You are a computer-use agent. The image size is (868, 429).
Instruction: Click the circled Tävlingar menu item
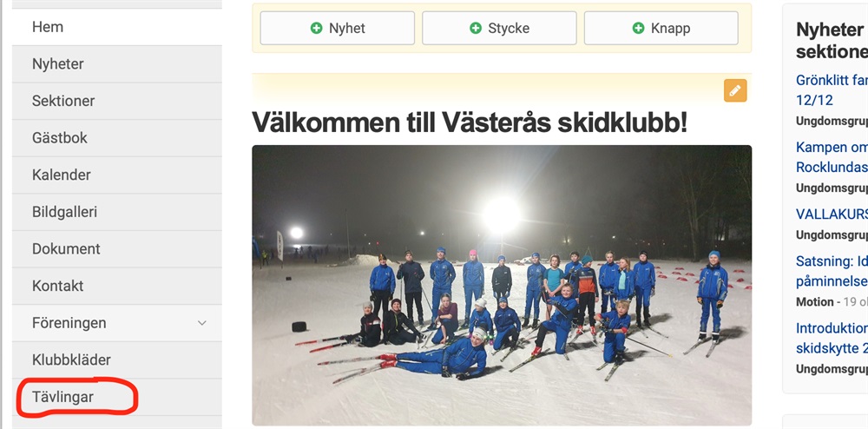(x=117, y=397)
